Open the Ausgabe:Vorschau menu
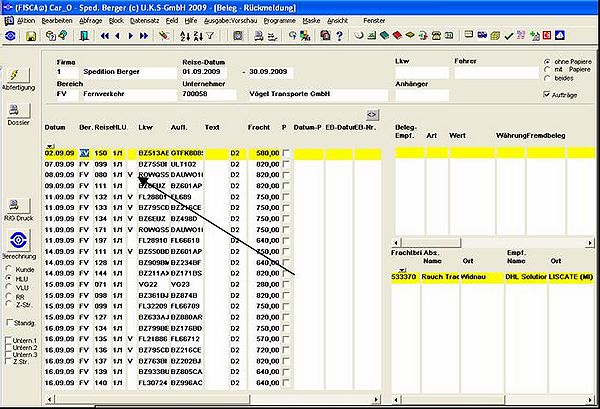 230,21
